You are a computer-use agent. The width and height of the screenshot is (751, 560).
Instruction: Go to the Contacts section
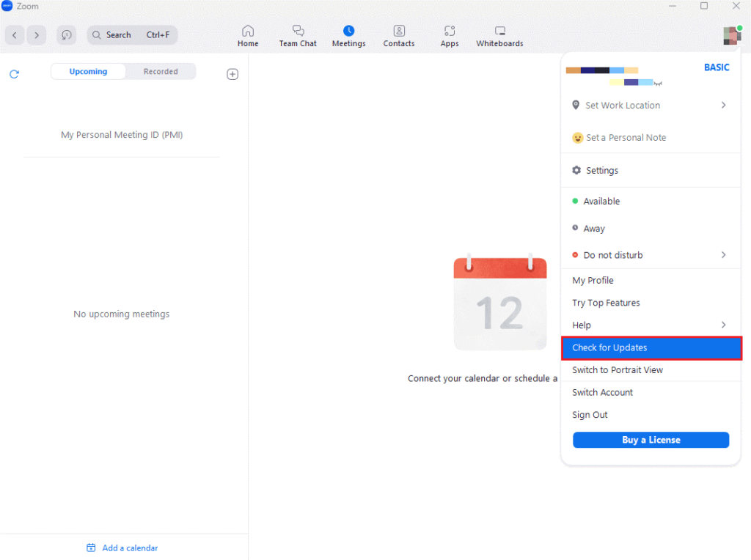point(398,35)
